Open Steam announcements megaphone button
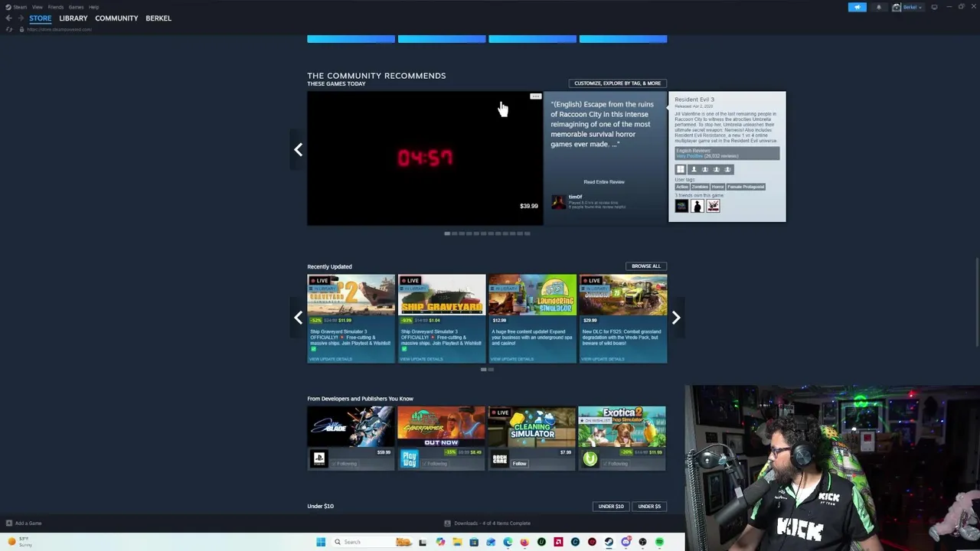This screenshot has height=551, width=980. [857, 7]
